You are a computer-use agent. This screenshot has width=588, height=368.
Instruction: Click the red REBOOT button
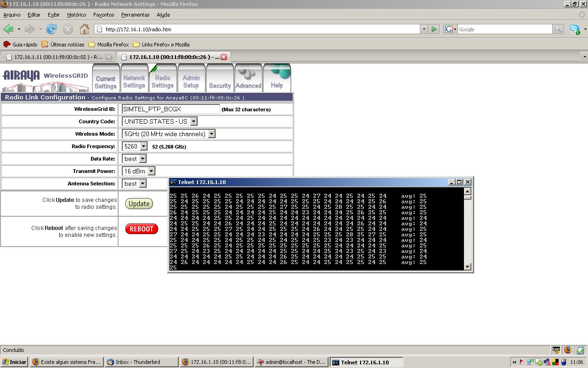coord(141,229)
